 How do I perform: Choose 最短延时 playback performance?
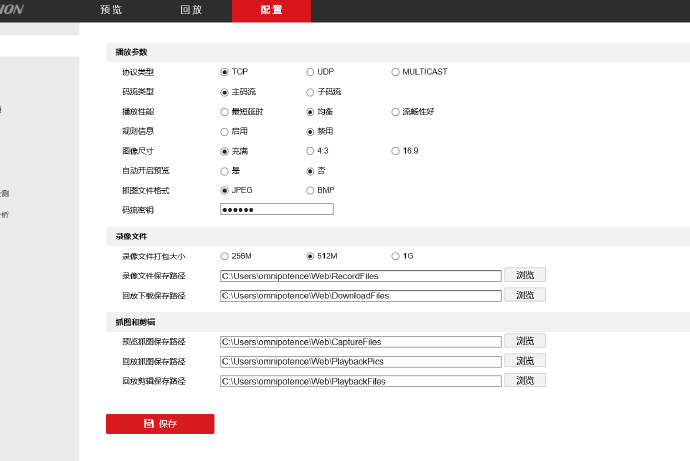point(224,111)
